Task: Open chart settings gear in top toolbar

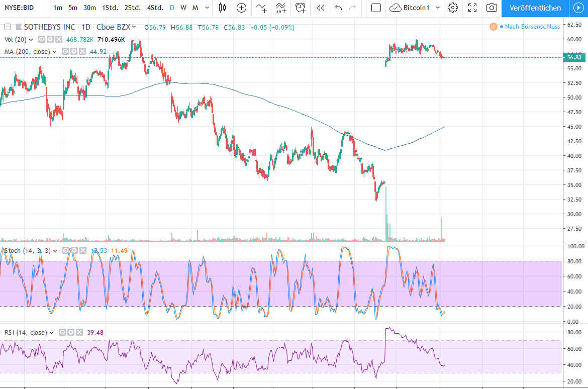Action: 453,8
